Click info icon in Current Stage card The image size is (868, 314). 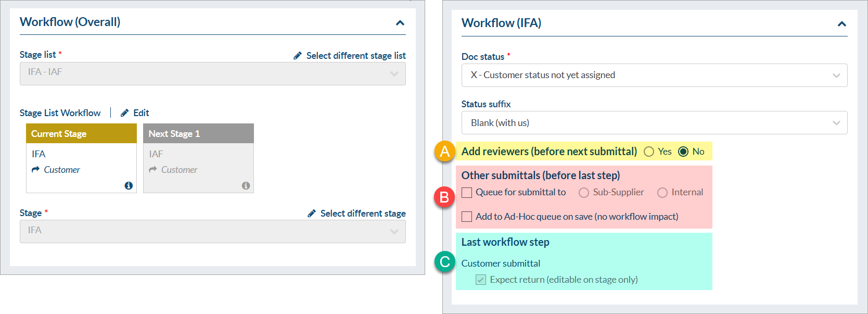coord(129,186)
